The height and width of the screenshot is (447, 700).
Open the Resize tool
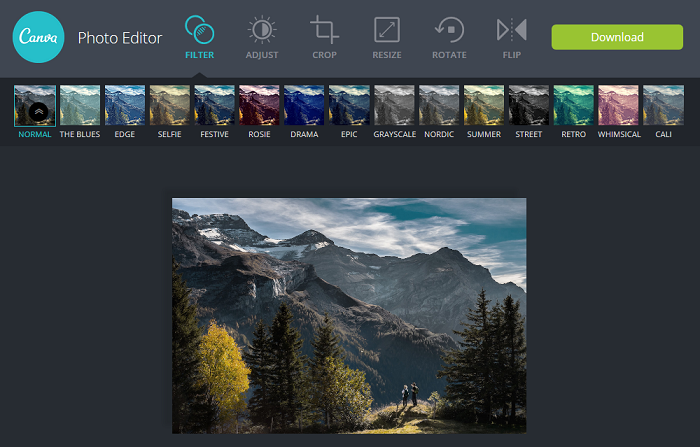pyautogui.click(x=387, y=38)
